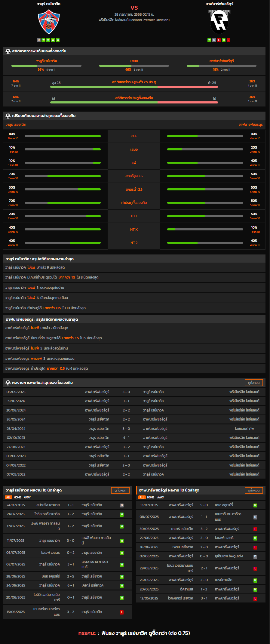Image resolution: width=270 pixels, height=644 pixels.
Task: Click the 3 - 2 score in 27/08/2023 row
Action: tap(126, 447)
